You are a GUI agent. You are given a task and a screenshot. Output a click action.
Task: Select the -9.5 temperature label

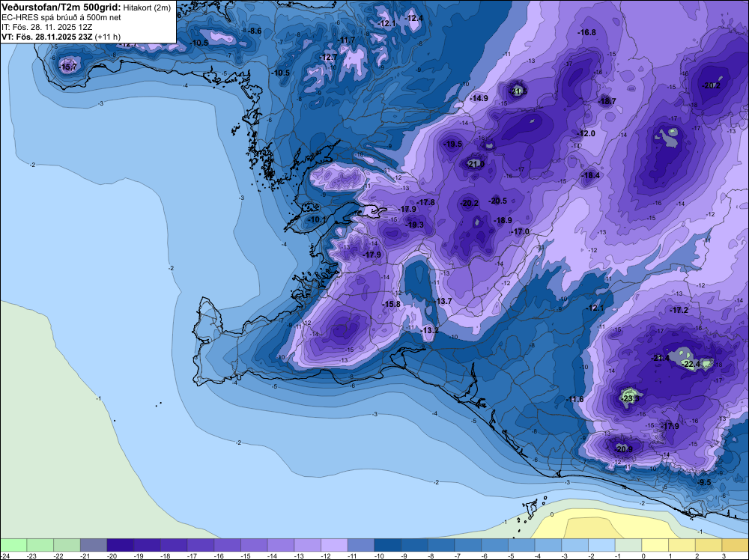tap(705, 483)
